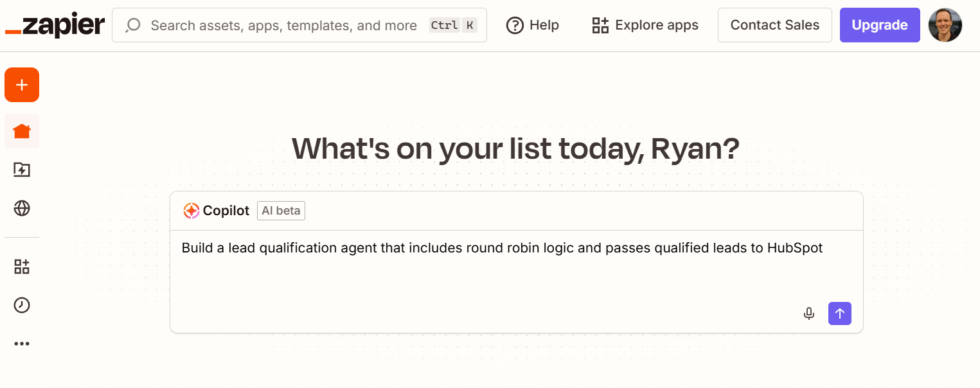Click the search magnifier in the search bar
The image size is (980, 388).
point(132,25)
